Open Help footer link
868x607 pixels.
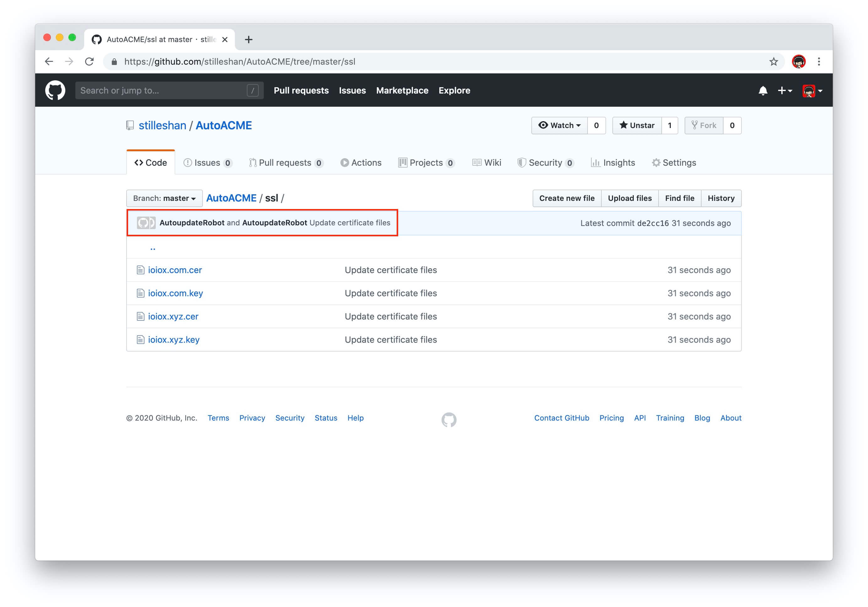(x=355, y=418)
